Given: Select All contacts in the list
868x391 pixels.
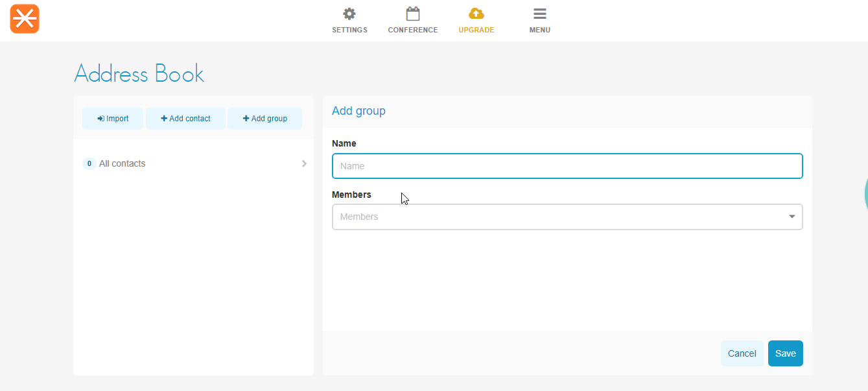Looking at the screenshot, I should pos(122,163).
